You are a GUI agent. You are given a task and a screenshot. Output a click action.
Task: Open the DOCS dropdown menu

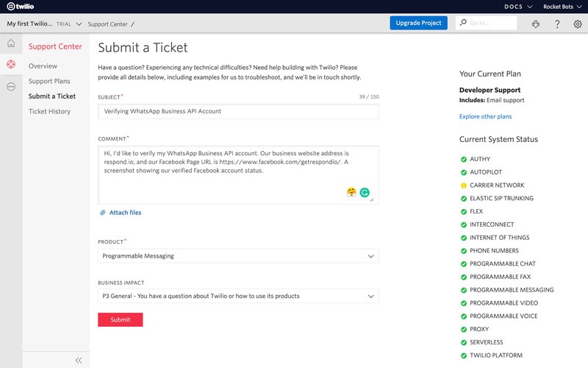(x=518, y=7)
